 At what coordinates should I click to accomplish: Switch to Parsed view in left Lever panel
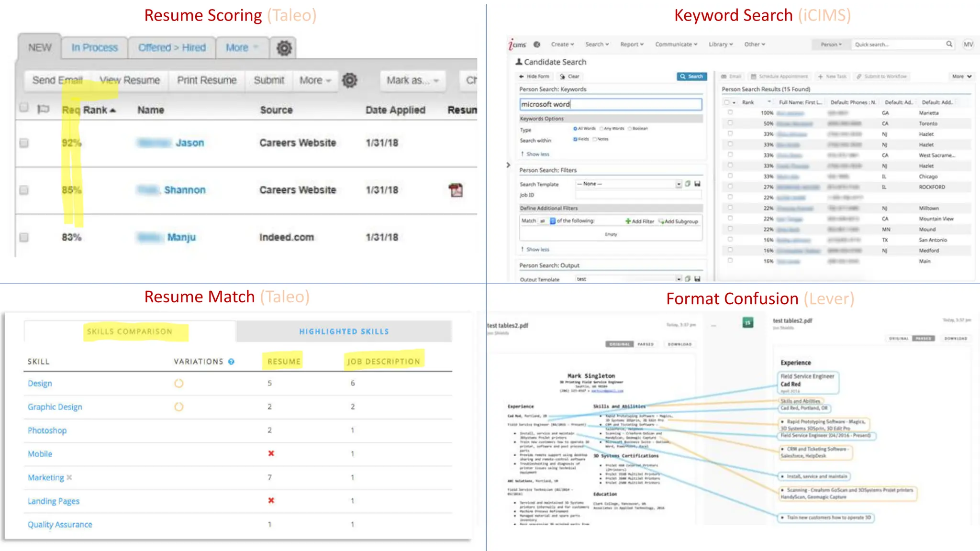(645, 344)
